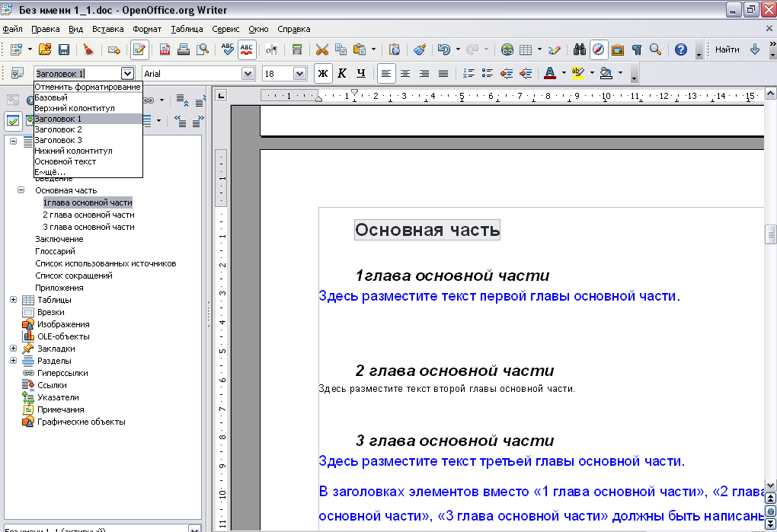777x532 pixels.
Task: Apply dark red font color swatch
Action: pos(550,74)
